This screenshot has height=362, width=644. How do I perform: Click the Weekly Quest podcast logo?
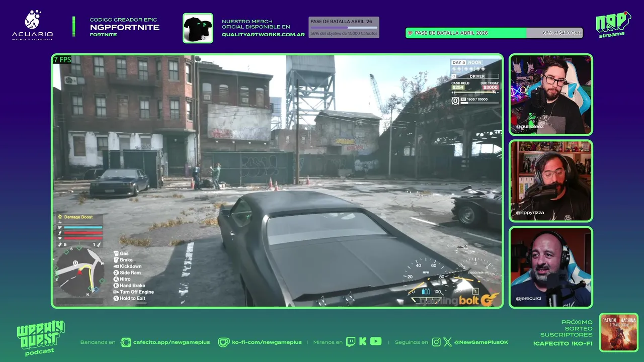pos(41,338)
